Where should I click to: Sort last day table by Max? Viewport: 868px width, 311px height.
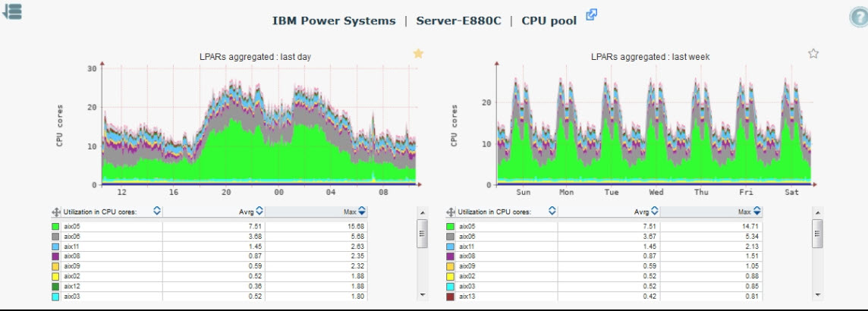tap(361, 212)
